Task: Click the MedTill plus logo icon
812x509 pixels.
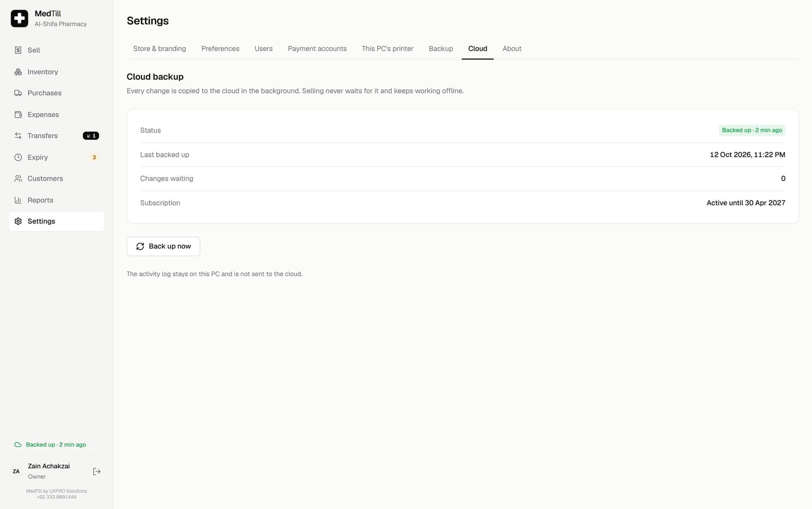Action: pos(19,18)
